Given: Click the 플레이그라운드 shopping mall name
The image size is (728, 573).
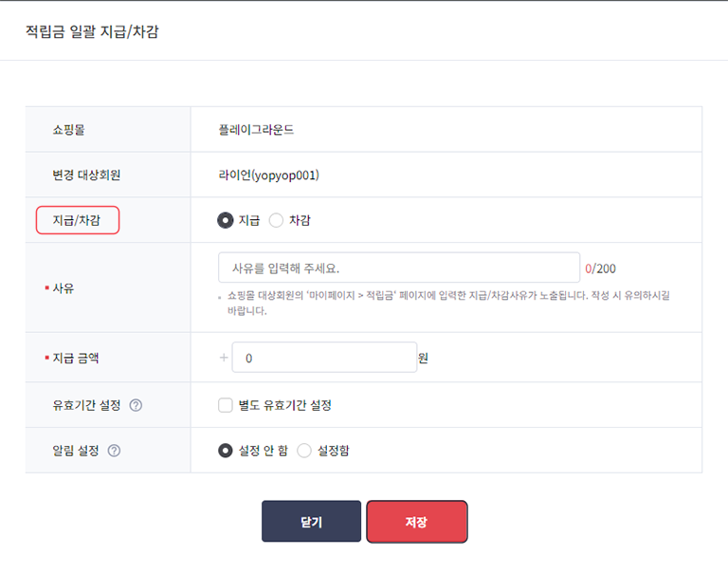Looking at the screenshot, I should click(256, 130).
